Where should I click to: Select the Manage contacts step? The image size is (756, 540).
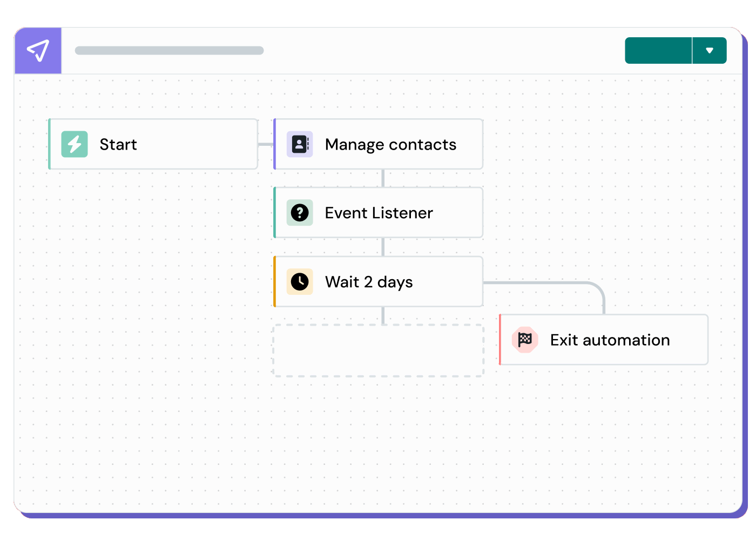[x=378, y=144]
